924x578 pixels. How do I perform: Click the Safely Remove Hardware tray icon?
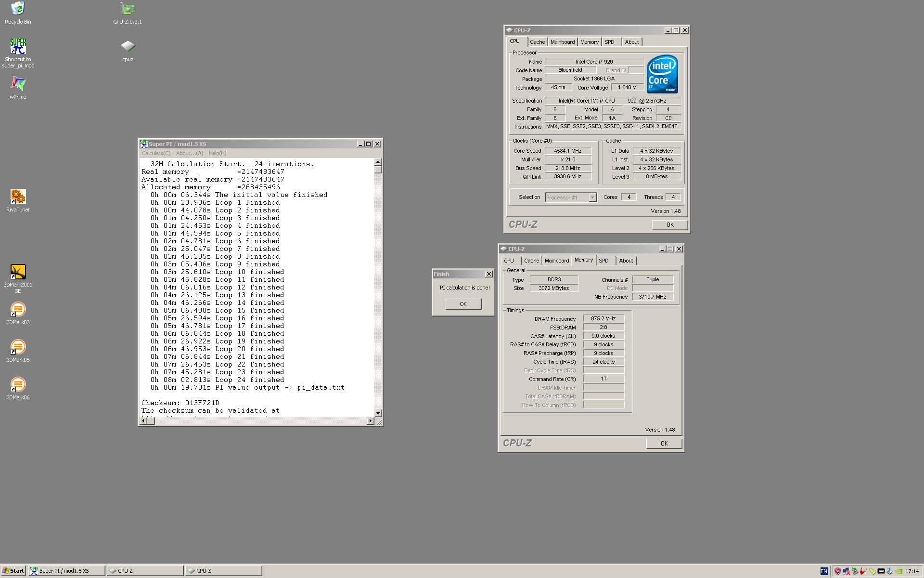[x=855, y=571]
